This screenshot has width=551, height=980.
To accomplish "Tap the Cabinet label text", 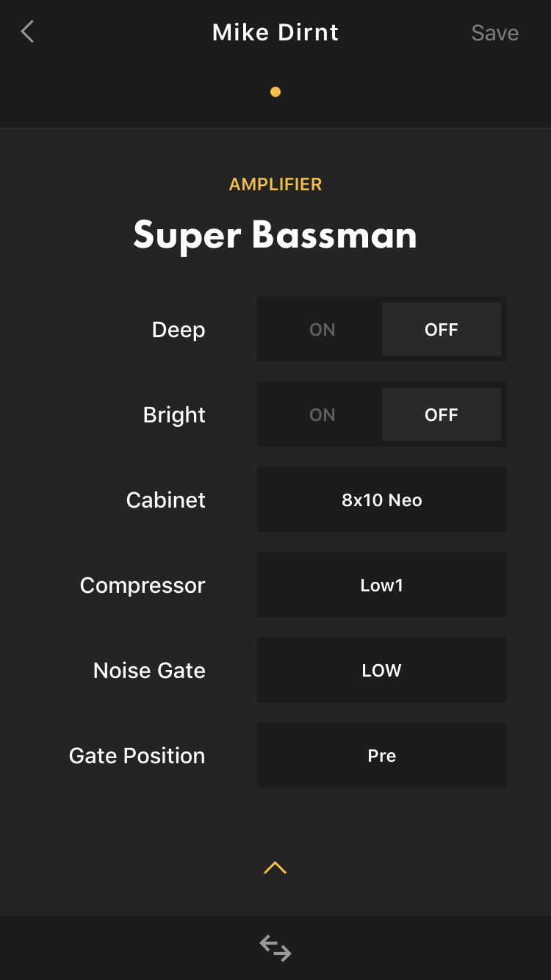I will click(166, 500).
